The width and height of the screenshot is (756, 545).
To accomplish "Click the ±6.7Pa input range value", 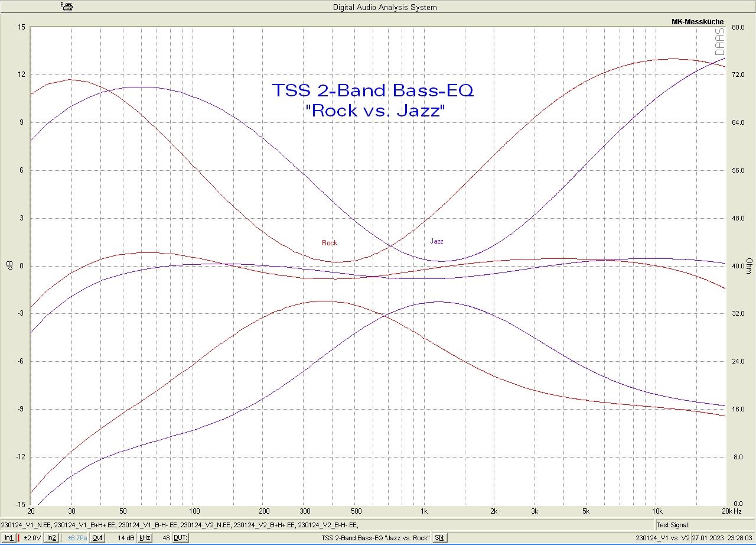I will point(77,538).
